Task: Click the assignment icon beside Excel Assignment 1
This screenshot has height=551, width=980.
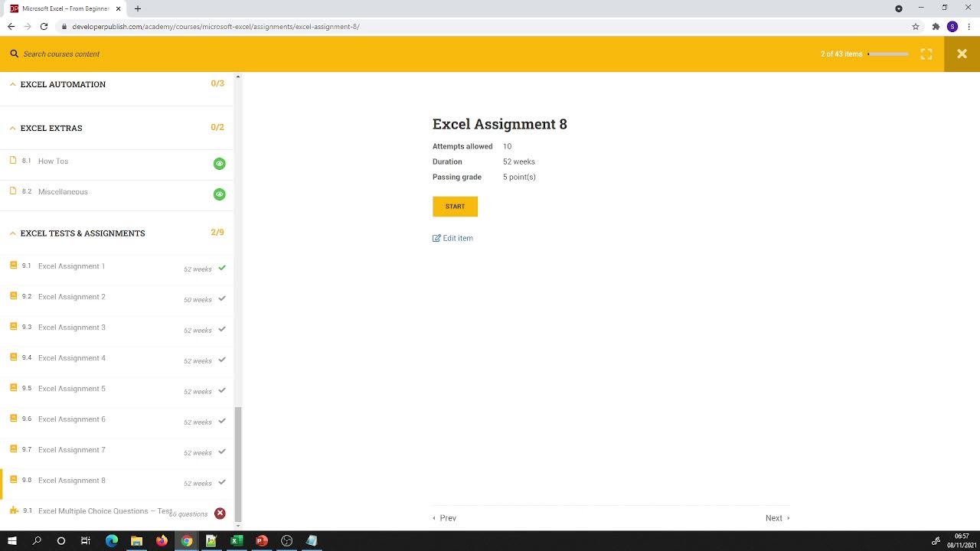Action: 13,264
